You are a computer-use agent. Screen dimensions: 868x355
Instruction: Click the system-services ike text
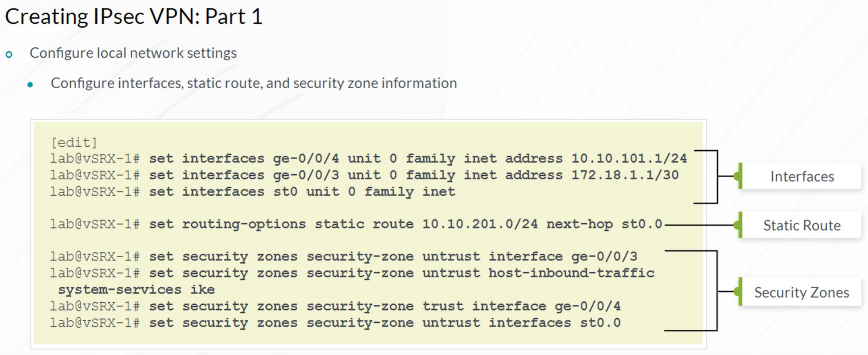[x=136, y=289]
